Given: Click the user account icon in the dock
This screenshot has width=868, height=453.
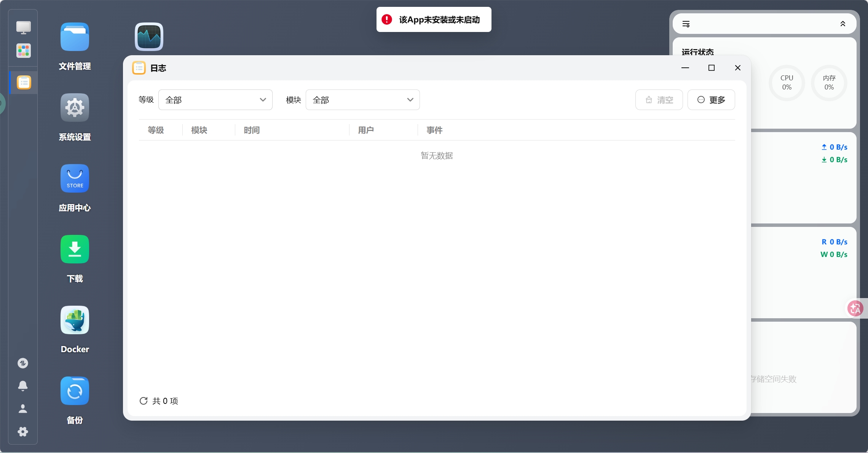Looking at the screenshot, I should (x=23, y=409).
